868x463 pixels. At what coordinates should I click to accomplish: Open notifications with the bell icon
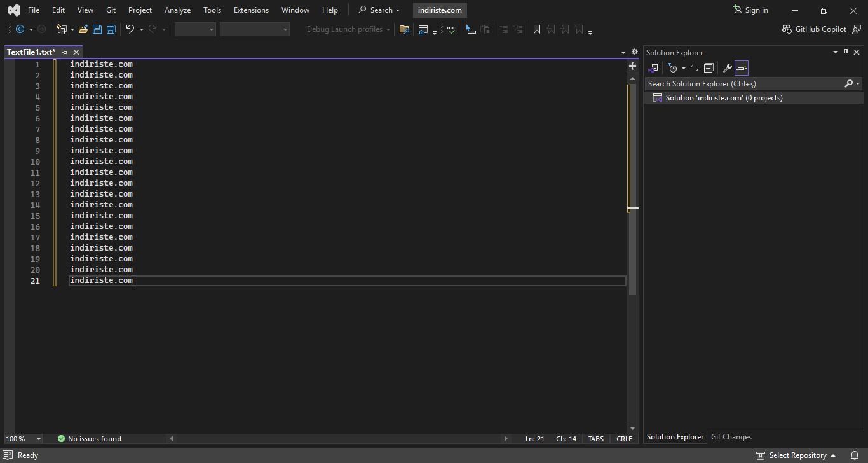855,455
